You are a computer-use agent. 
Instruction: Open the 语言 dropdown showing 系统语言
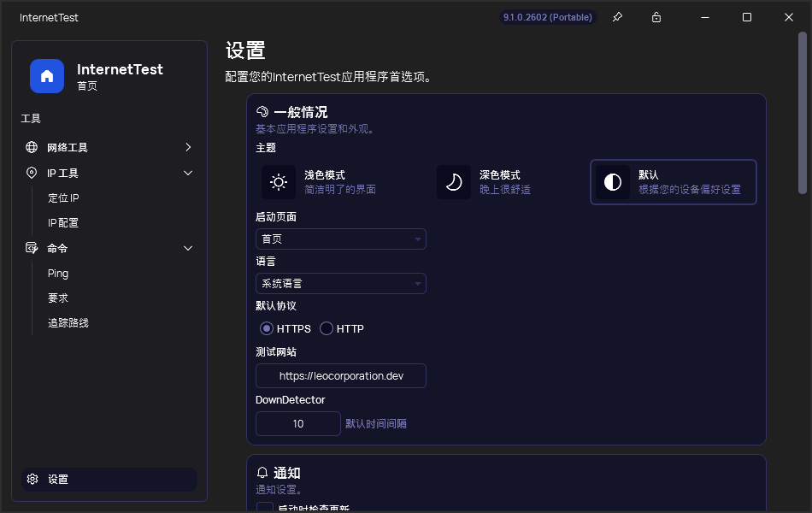(x=340, y=283)
